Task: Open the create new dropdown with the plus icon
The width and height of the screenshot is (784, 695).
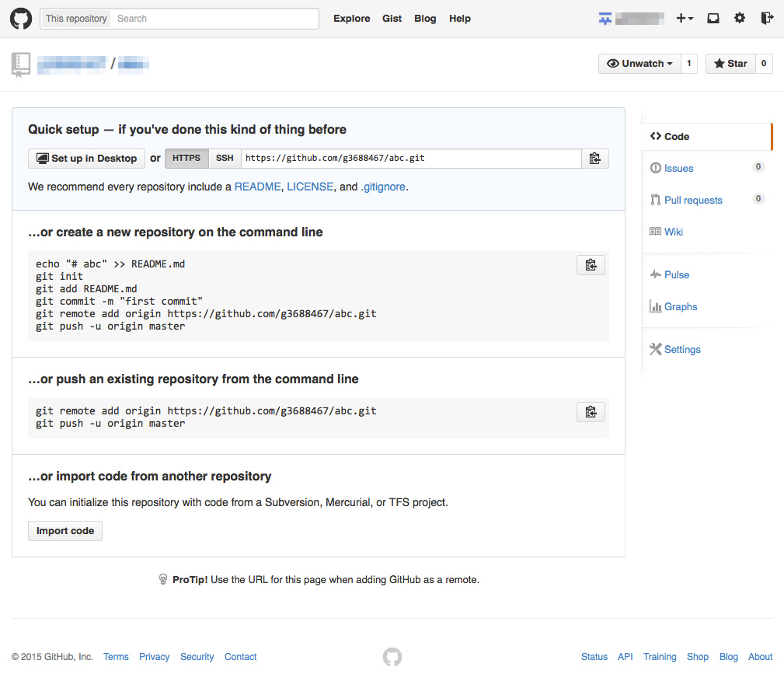Action: point(684,17)
